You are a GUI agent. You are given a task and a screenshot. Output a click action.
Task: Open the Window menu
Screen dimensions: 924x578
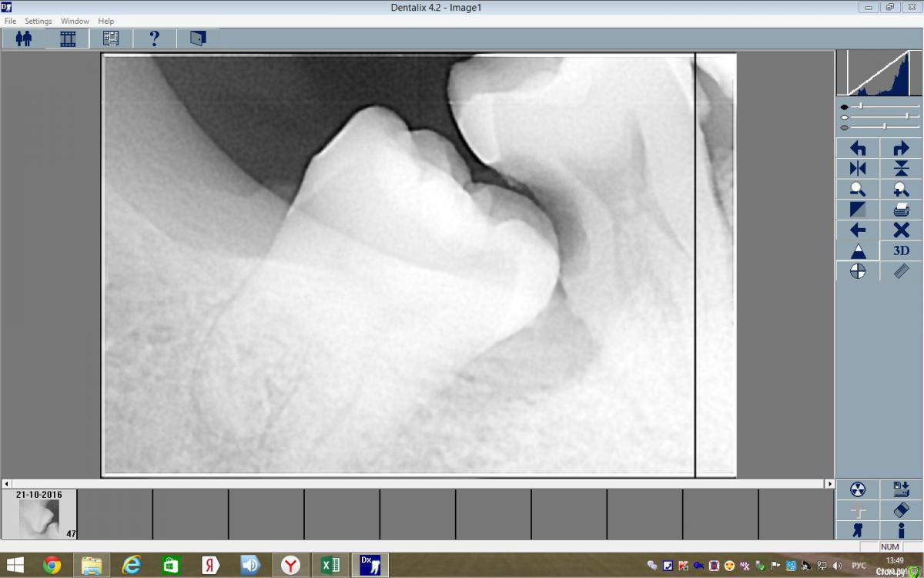click(75, 21)
